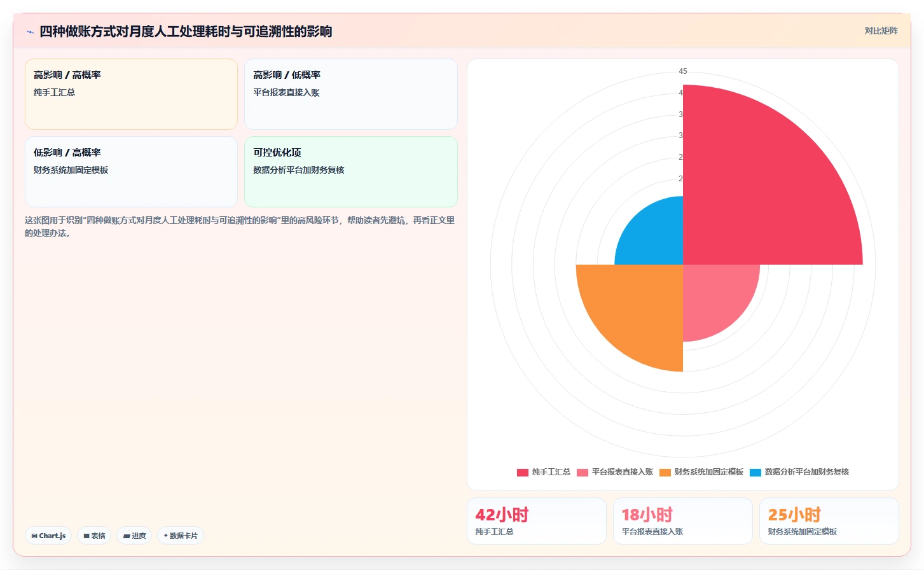The height and width of the screenshot is (570, 924).
Task: Click the 四种做账方式对月度人工处理耗时 title text
Action: [x=186, y=32]
